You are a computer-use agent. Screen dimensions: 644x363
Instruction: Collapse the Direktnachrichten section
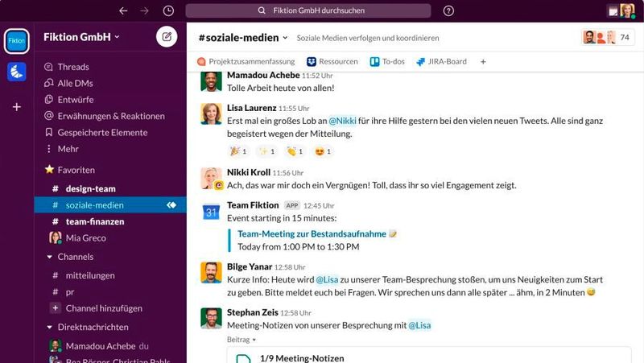pos(50,328)
